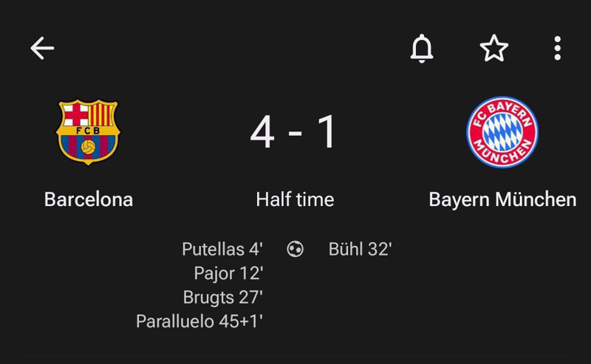Tap the FC Bayern München crest
Image resolution: width=591 pixels, height=364 pixels.
pos(502,132)
